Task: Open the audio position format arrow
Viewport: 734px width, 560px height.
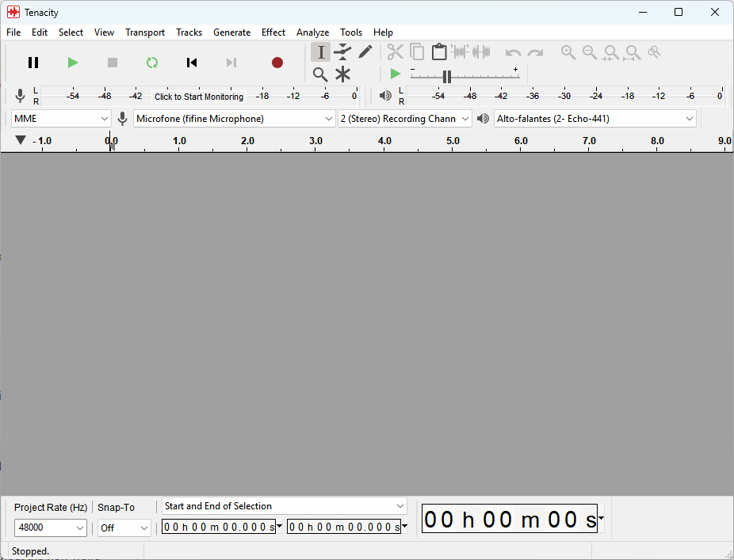Action: [x=601, y=518]
